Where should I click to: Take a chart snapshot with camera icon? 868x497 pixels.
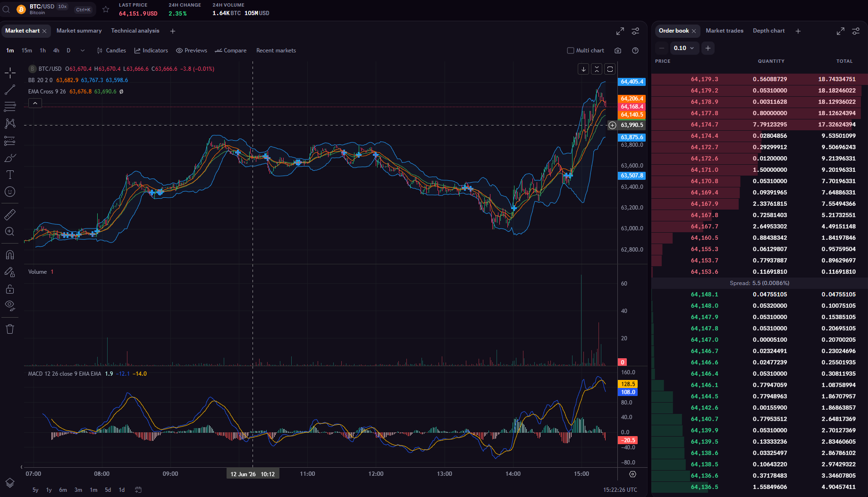click(618, 51)
